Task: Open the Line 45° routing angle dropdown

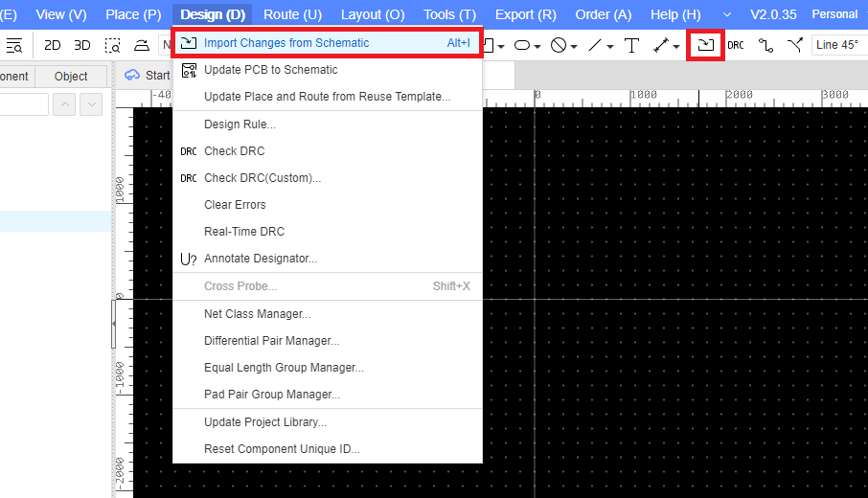Action: click(837, 45)
